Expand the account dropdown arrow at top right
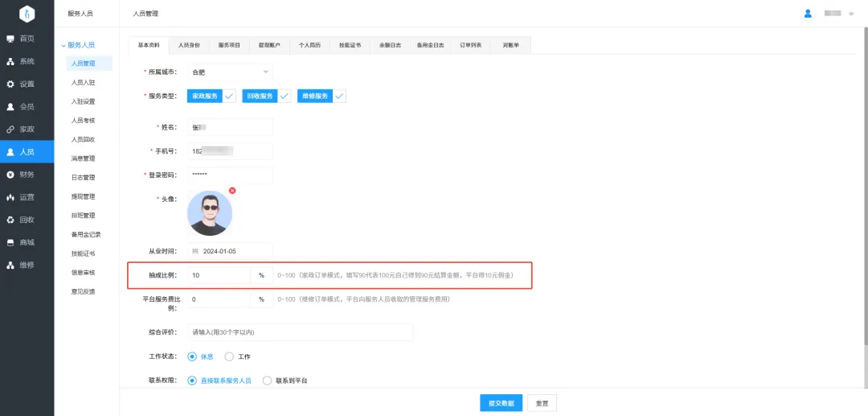Image resolution: width=868 pixels, height=416 pixels. tap(851, 14)
